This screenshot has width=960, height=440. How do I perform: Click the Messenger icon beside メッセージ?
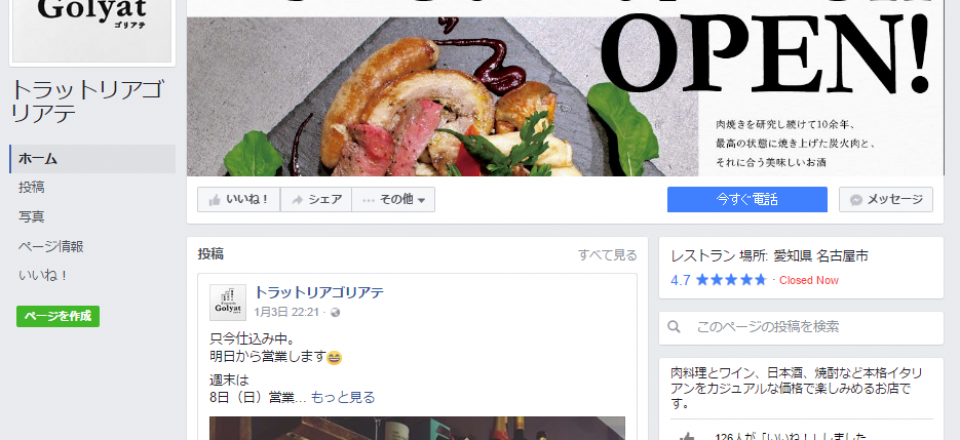[857, 200]
